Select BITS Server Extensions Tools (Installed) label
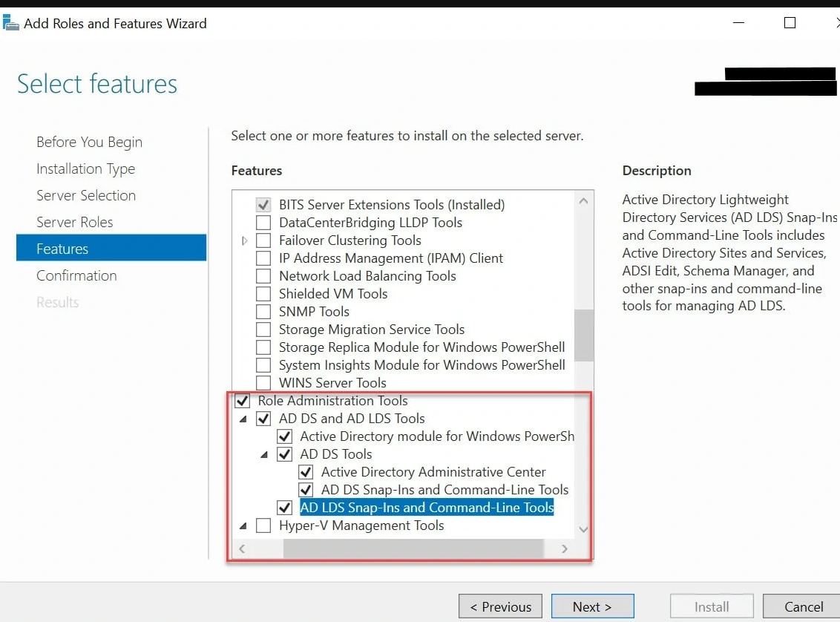 click(392, 205)
